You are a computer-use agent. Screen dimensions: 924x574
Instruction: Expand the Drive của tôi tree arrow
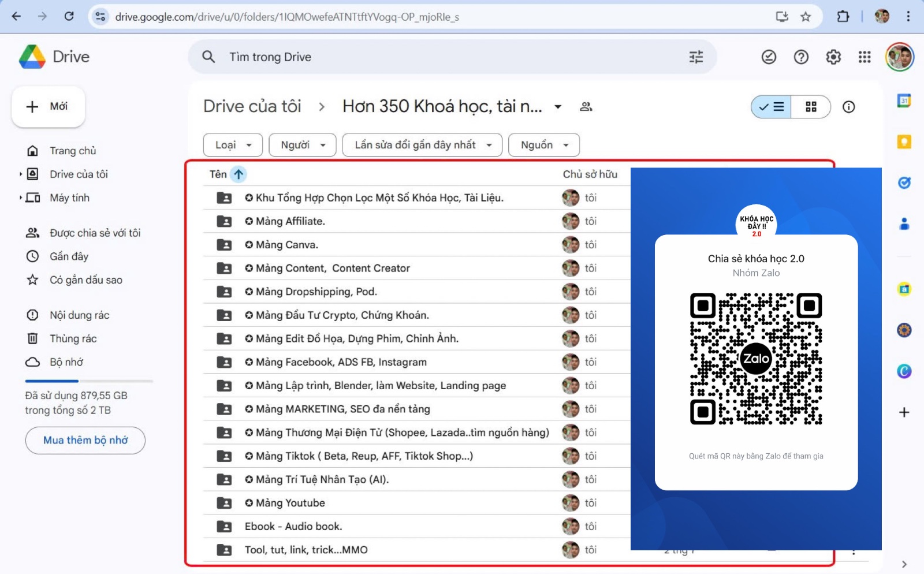[x=21, y=174]
